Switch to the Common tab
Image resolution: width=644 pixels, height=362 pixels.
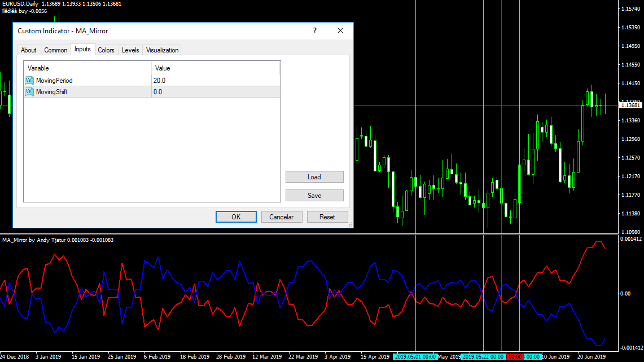[55, 50]
